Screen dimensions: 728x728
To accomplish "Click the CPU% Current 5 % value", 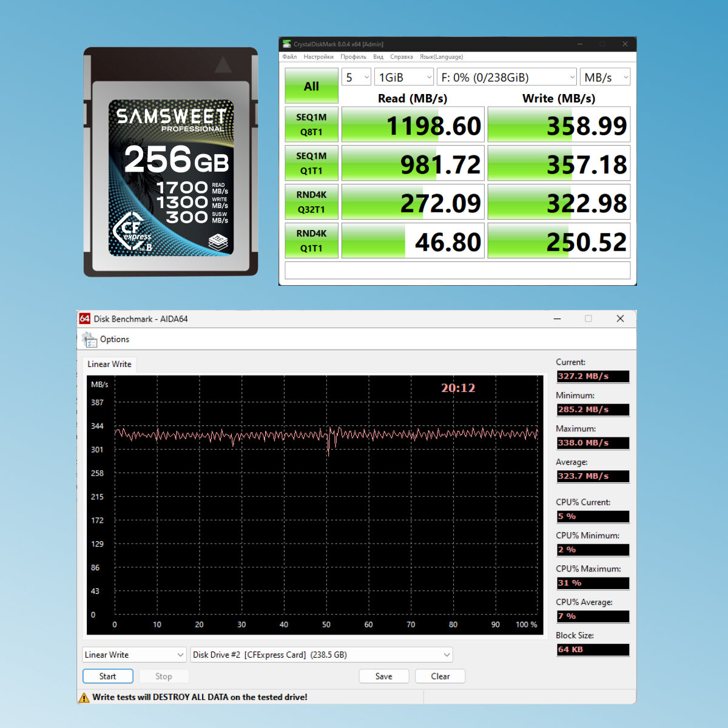I will (x=593, y=516).
